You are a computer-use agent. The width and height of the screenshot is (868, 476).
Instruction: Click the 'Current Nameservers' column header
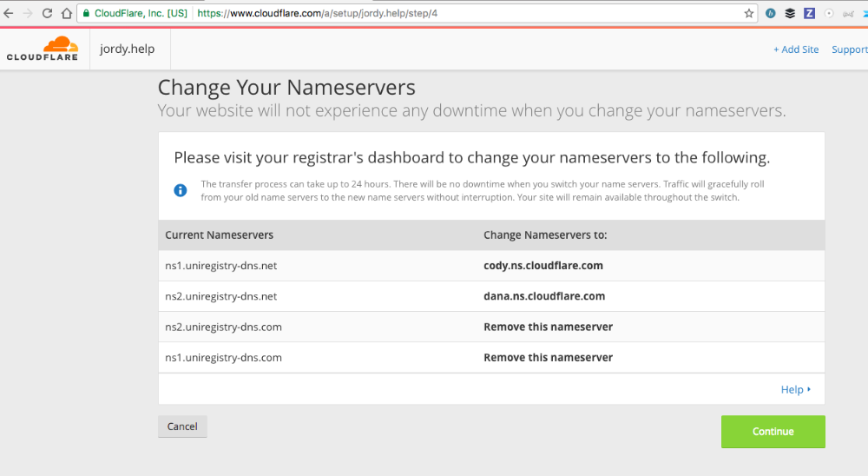click(220, 235)
